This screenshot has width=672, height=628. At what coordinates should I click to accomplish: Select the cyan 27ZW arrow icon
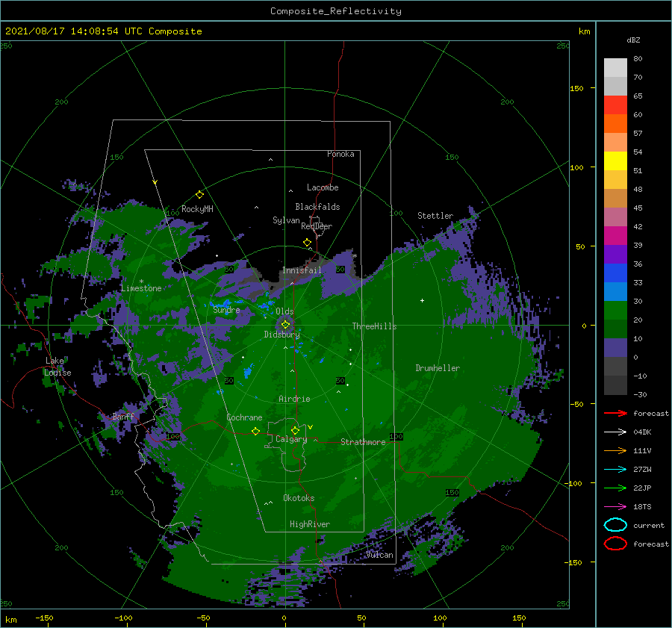615,470
